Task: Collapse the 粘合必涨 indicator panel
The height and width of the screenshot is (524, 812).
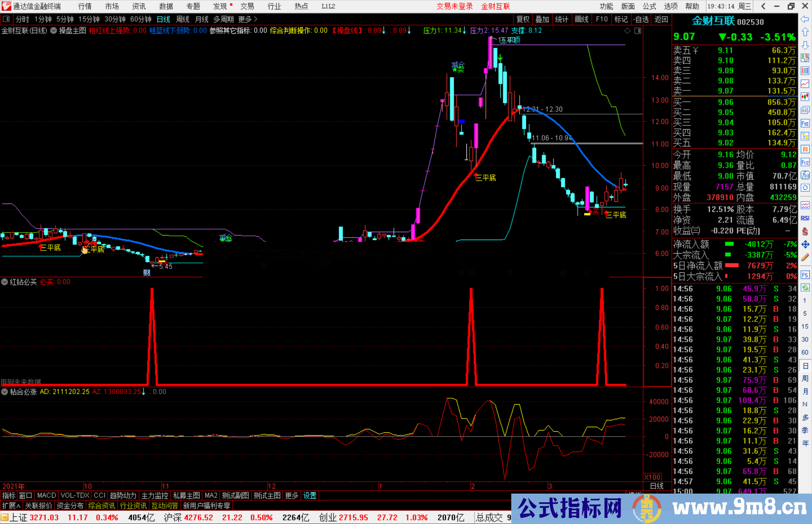Action: [x=5, y=391]
